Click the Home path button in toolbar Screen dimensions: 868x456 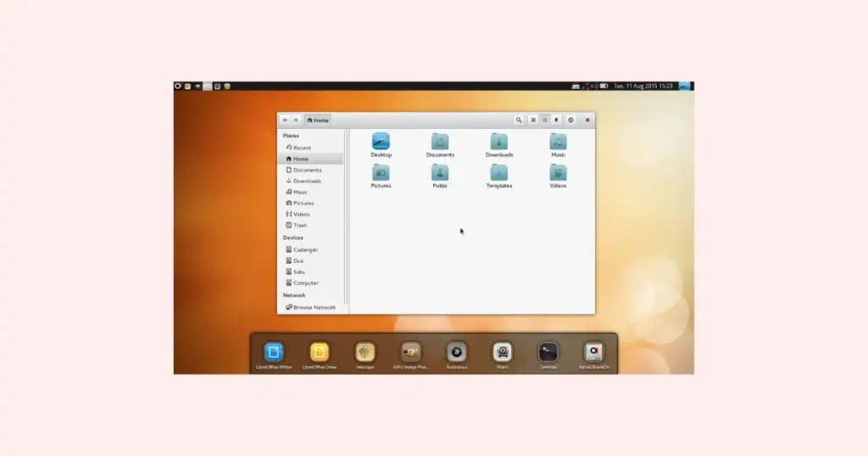tap(318, 120)
